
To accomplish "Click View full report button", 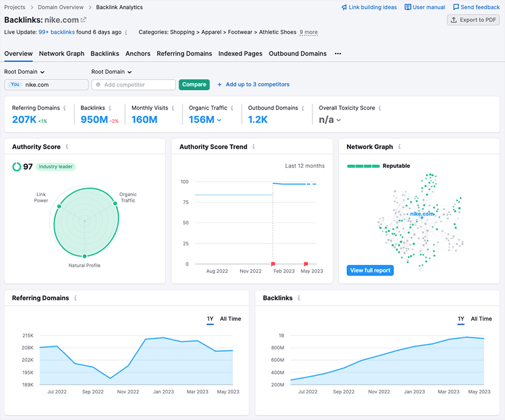I will click(370, 271).
